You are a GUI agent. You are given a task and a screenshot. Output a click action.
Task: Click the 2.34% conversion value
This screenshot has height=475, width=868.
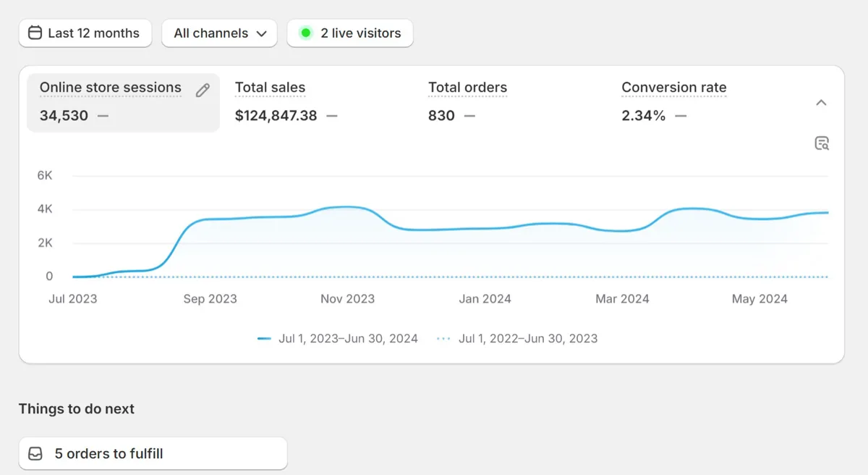click(643, 115)
